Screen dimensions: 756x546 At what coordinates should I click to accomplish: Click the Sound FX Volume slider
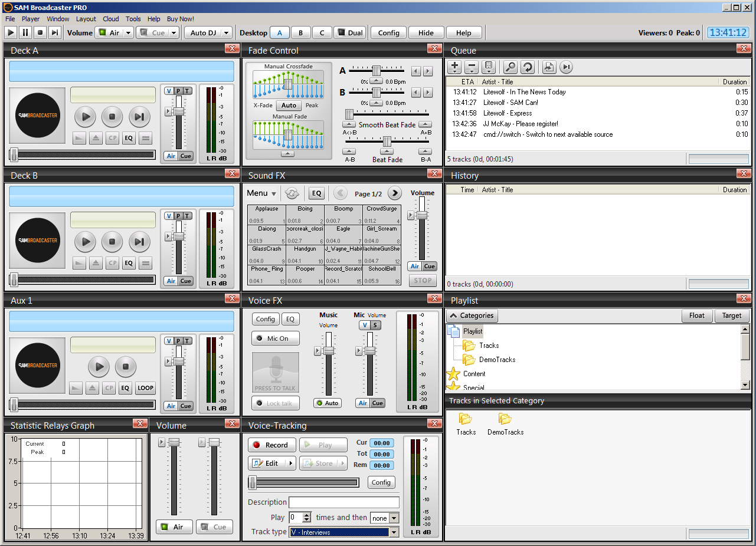[422, 216]
